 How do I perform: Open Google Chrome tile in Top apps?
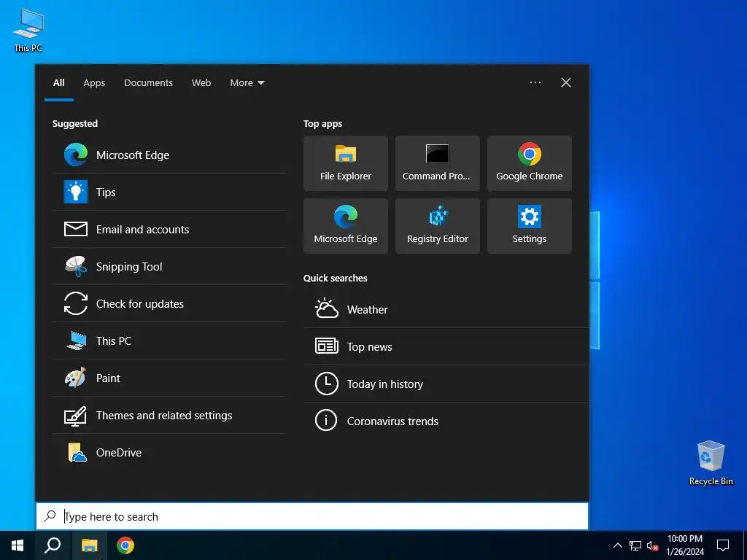click(530, 163)
